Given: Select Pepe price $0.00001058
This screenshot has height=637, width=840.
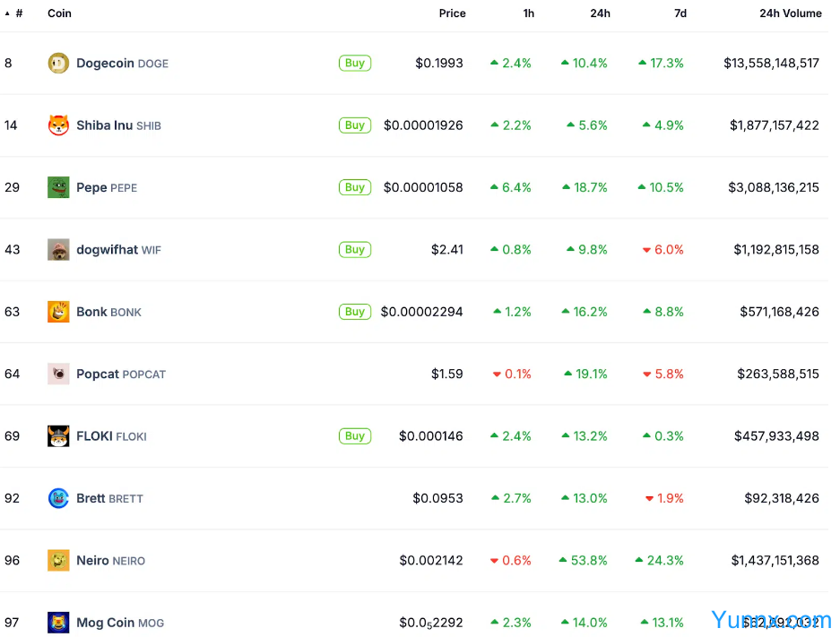Looking at the screenshot, I should pyautogui.click(x=423, y=187).
